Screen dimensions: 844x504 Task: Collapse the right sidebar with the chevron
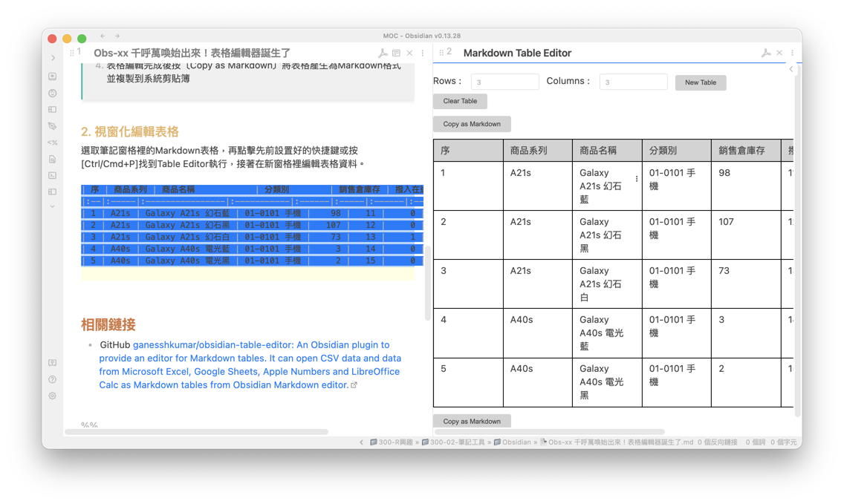click(x=791, y=69)
